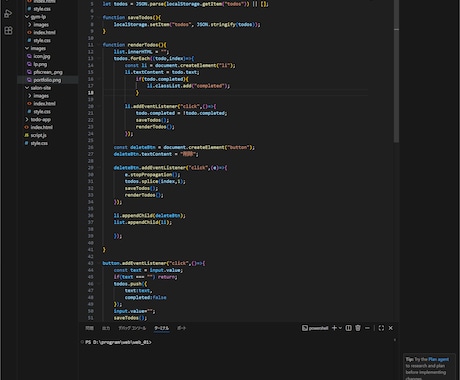Click 'const text = input.value;' line

point(148,270)
